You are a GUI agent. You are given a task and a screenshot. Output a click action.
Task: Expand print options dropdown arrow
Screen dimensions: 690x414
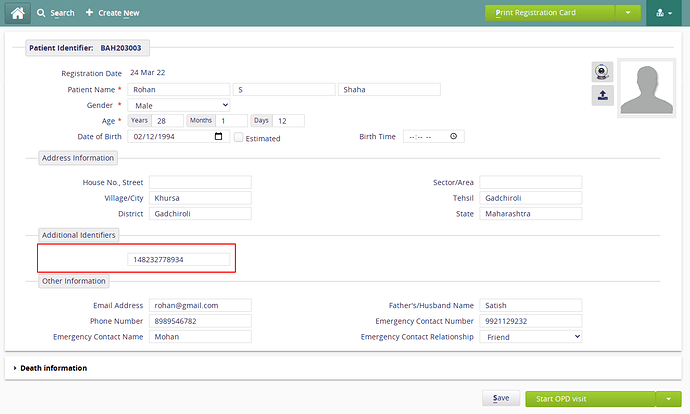(x=628, y=13)
